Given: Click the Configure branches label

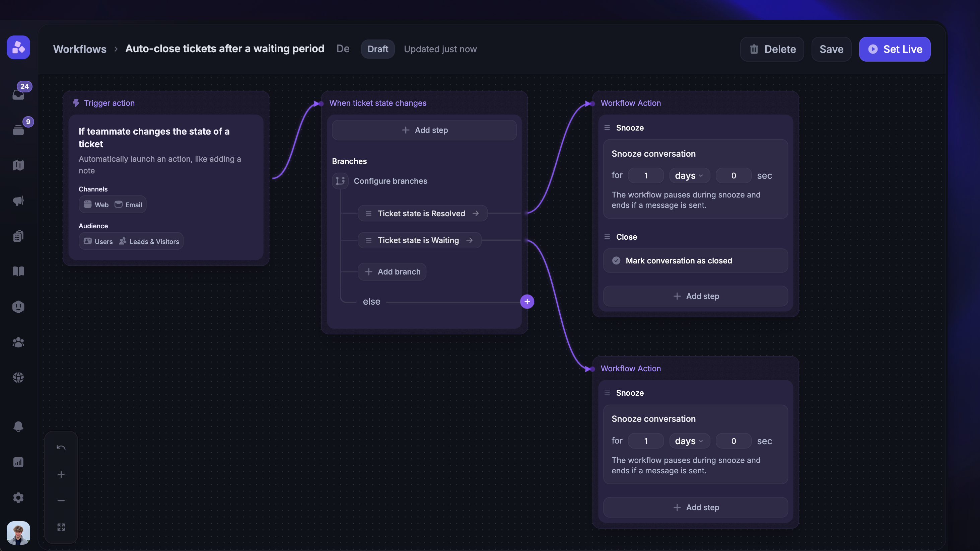Looking at the screenshot, I should coord(390,181).
